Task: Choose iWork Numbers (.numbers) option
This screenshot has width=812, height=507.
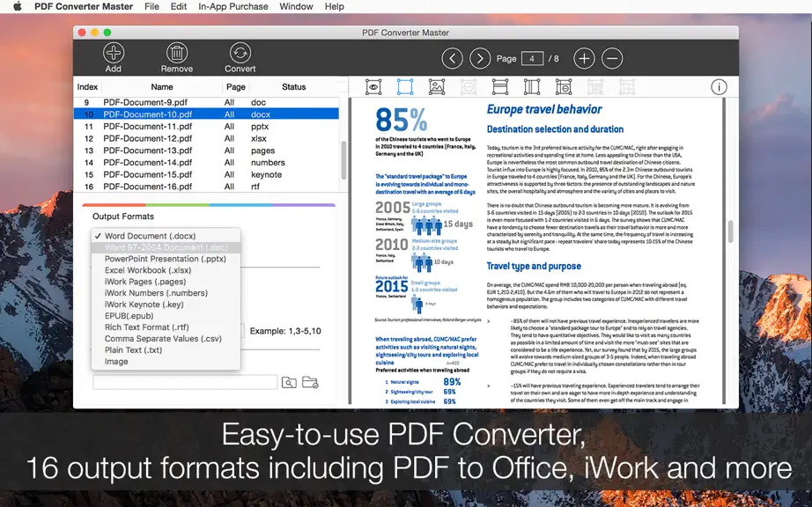Action: point(166,293)
